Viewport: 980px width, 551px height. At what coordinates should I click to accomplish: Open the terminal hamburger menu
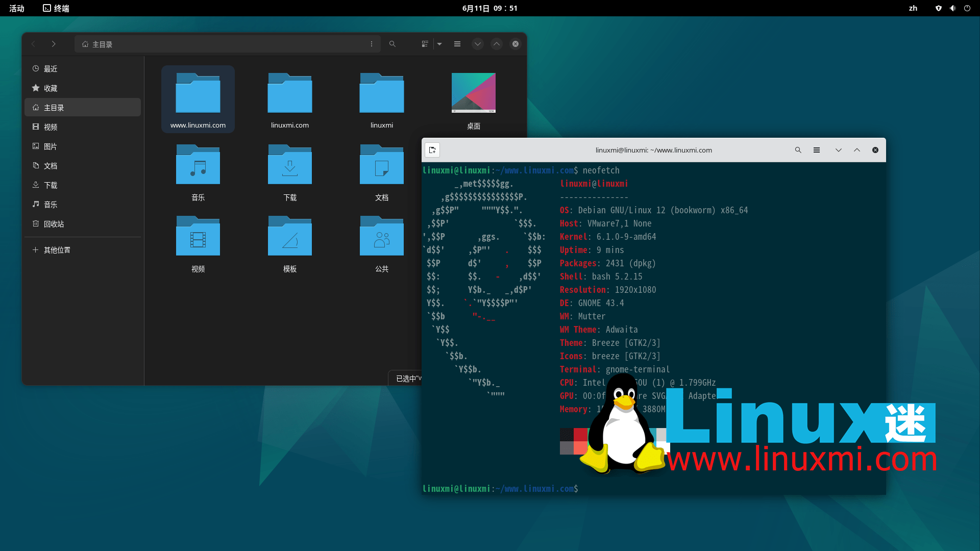817,150
